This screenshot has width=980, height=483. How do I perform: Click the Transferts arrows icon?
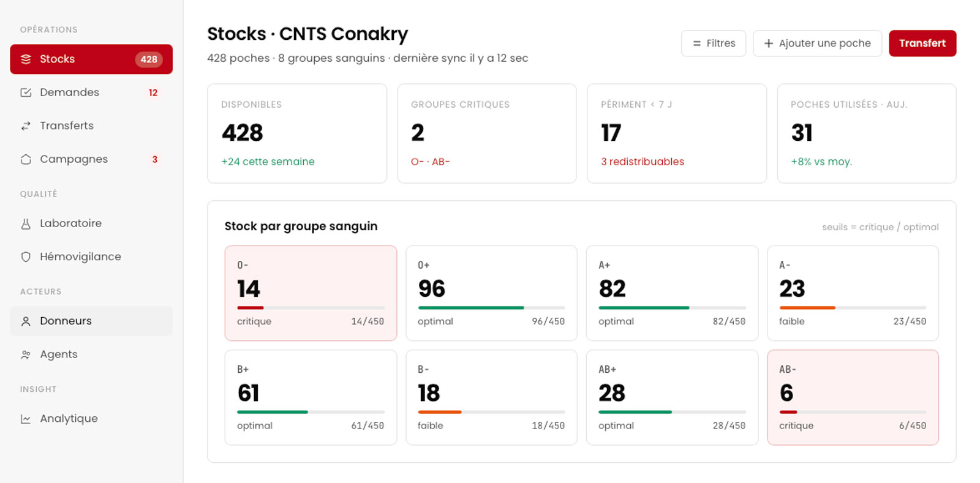(26, 125)
